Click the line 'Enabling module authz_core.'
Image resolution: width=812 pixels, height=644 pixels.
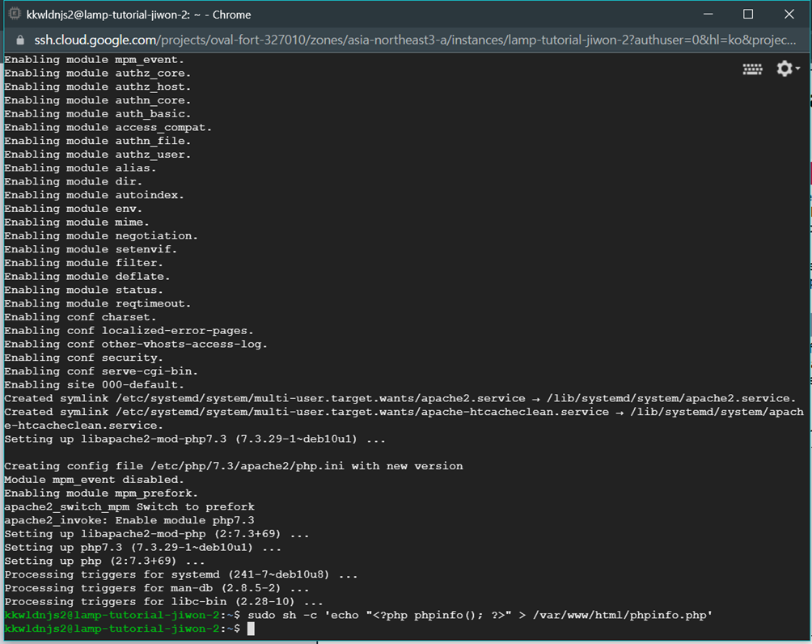(97, 73)
